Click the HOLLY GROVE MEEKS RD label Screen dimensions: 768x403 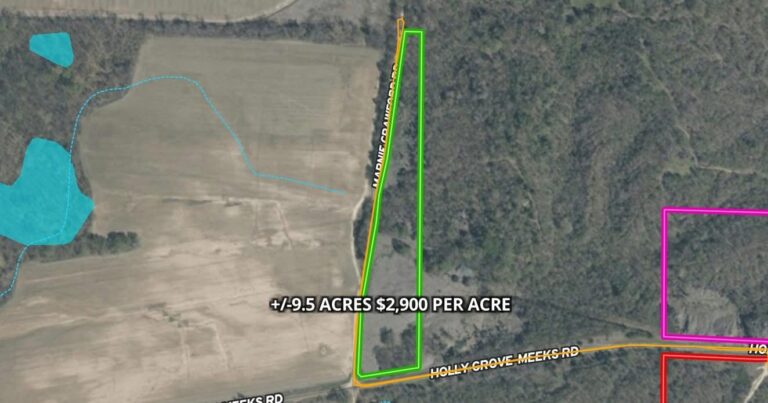pyautogui.click(x=504, y=362)
